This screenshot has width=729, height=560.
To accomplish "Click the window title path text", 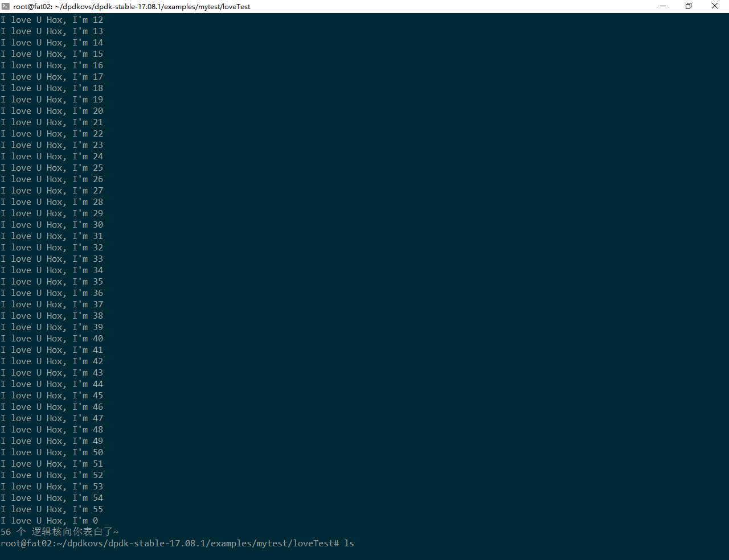I will coord(132,7).
